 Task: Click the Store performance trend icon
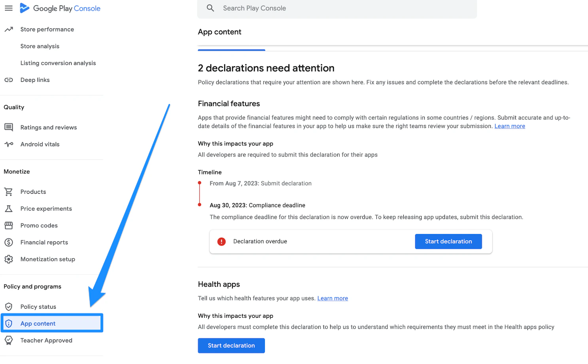click(x=9, y=29)
